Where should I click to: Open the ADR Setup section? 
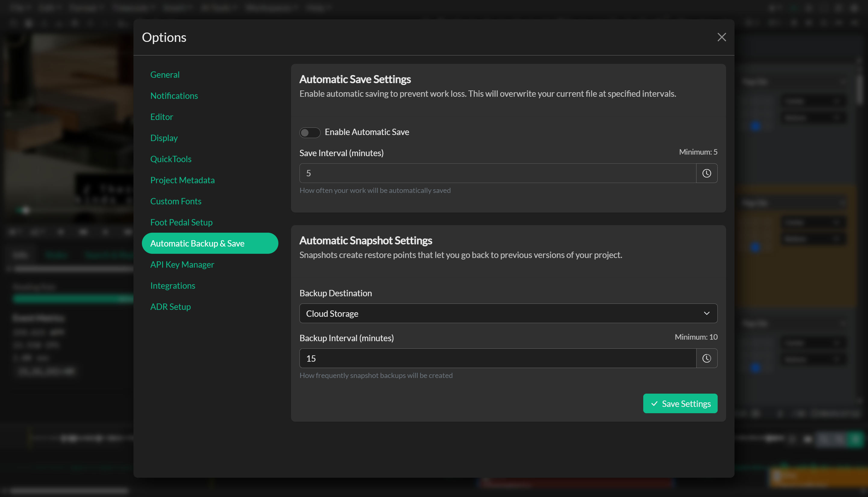171,307
